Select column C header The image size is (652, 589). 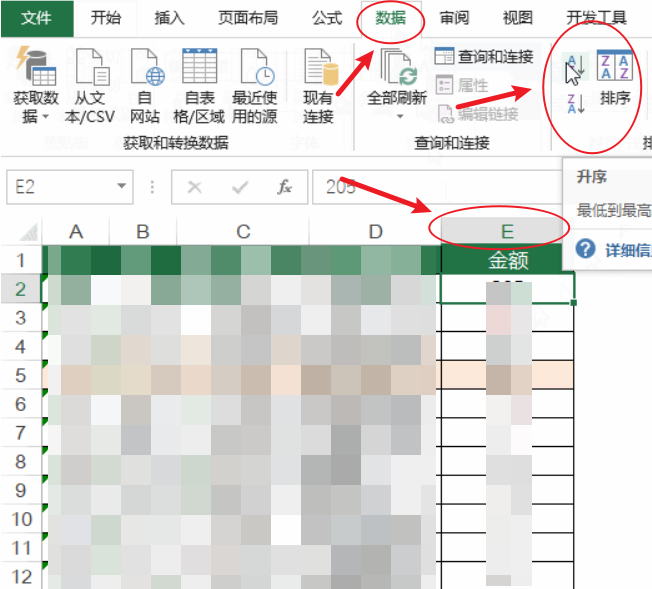(243, 232)
